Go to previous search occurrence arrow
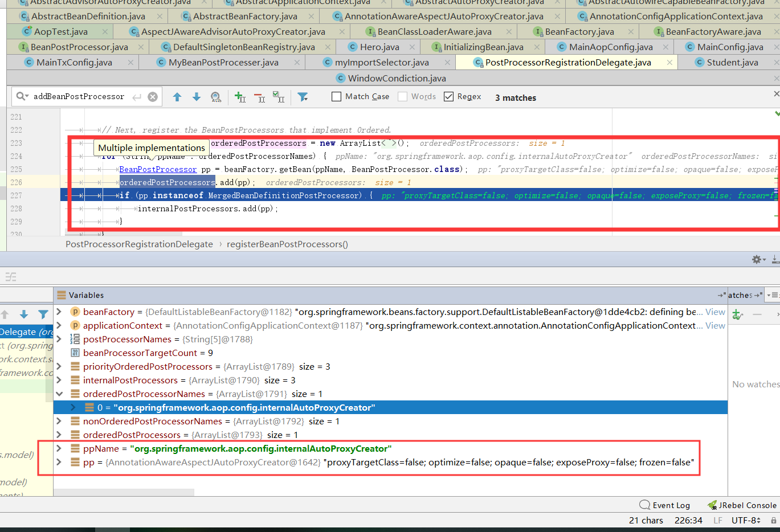The height and width of the screenshot is (532, 780). pyautogui.click(x=177, y=97)
